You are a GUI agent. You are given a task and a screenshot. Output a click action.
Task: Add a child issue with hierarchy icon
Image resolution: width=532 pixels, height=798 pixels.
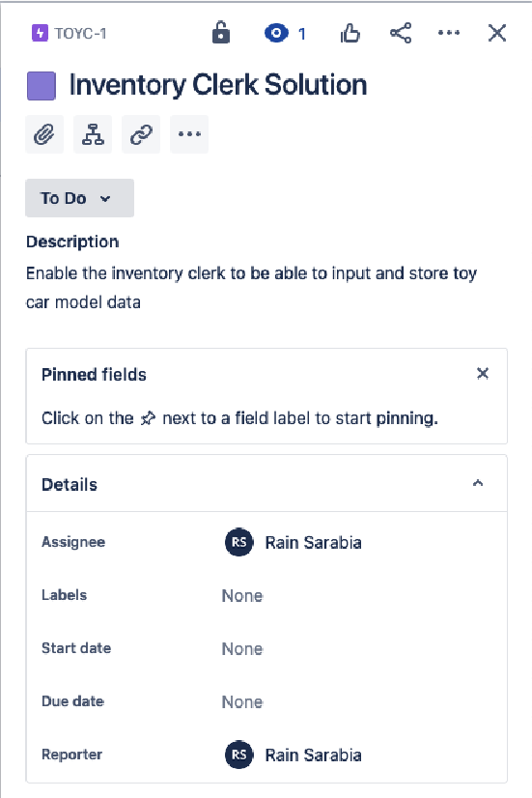tap(93, 134)
